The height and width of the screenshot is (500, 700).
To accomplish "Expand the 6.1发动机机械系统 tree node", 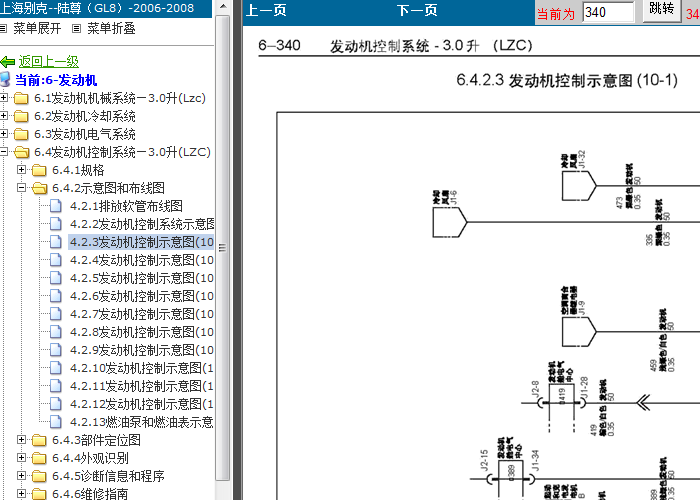I will [4, 97].
